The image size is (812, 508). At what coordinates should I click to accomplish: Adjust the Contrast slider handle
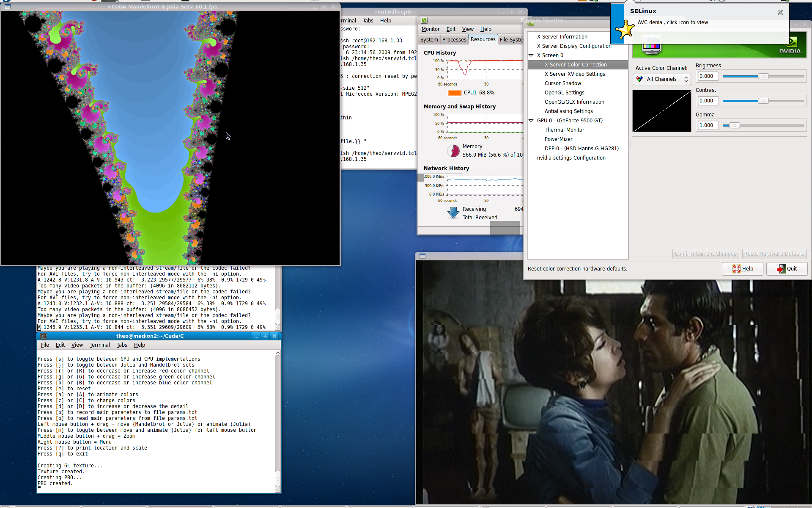tap(763, 101)
